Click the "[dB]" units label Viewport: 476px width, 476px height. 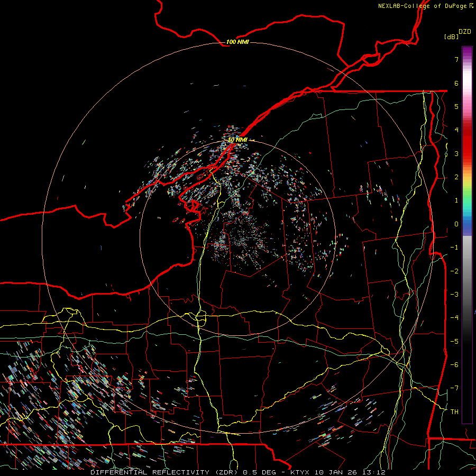point(452,36)
